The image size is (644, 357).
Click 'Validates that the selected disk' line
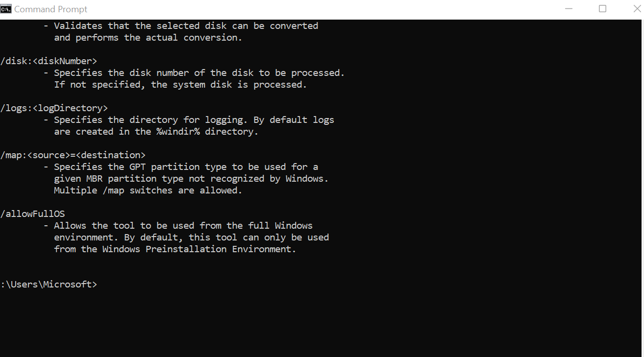click(186, 26)
